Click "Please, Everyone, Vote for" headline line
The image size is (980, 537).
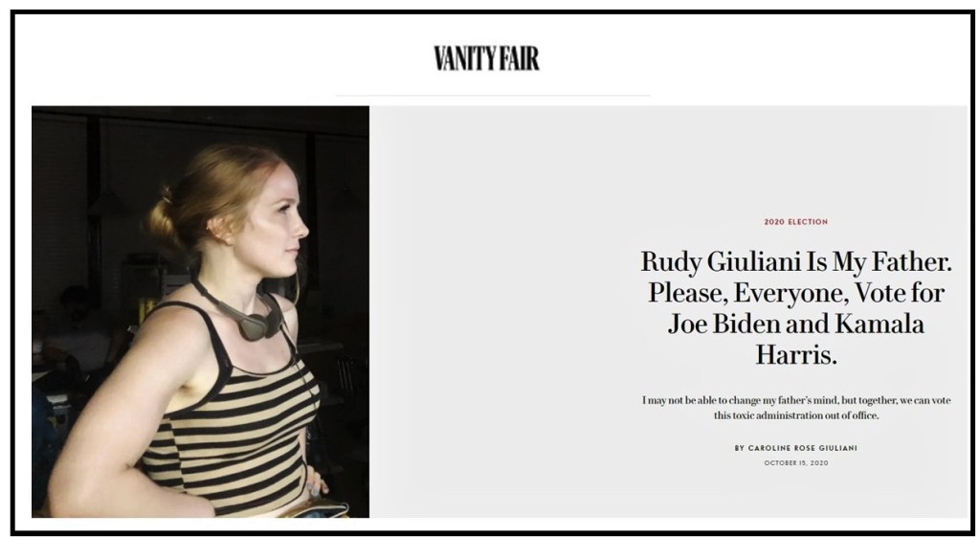tap(795, 292)
